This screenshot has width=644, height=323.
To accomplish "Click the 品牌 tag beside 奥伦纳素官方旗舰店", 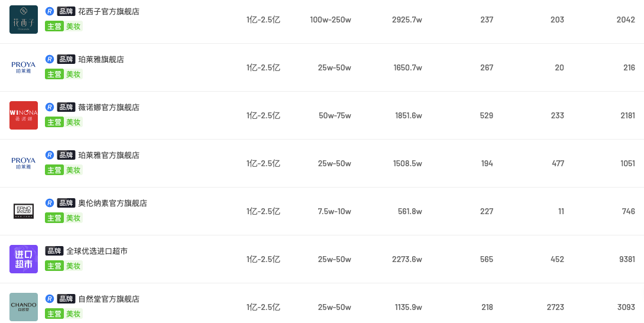I will 66,203.
